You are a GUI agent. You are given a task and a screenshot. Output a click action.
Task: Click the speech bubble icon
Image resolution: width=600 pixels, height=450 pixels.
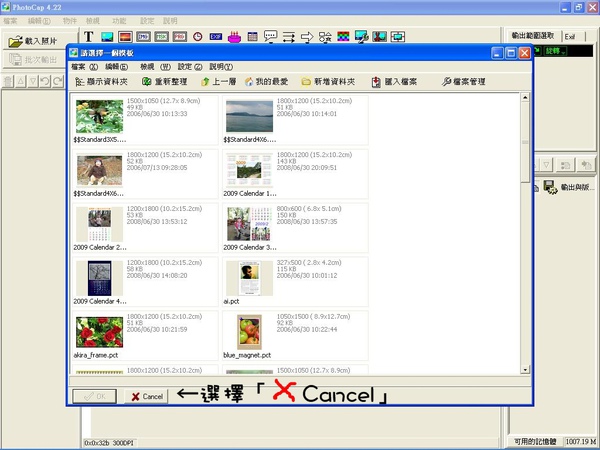271,37
